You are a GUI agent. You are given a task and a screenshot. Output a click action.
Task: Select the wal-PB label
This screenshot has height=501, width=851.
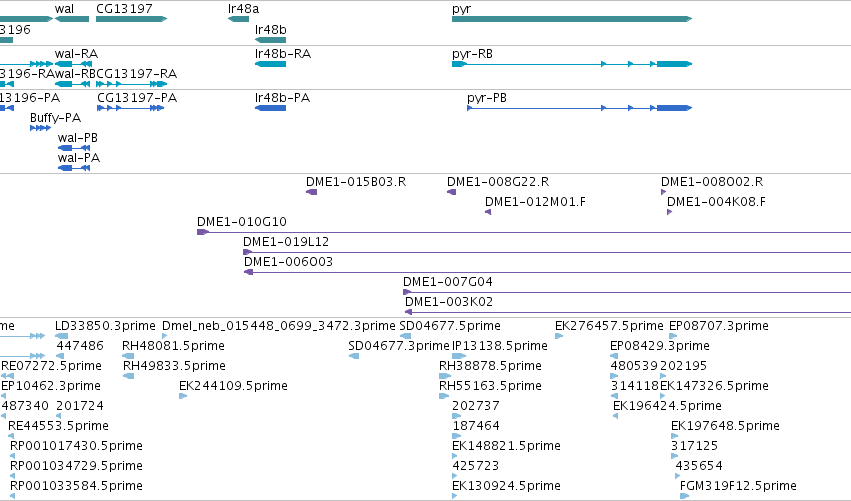78,138
